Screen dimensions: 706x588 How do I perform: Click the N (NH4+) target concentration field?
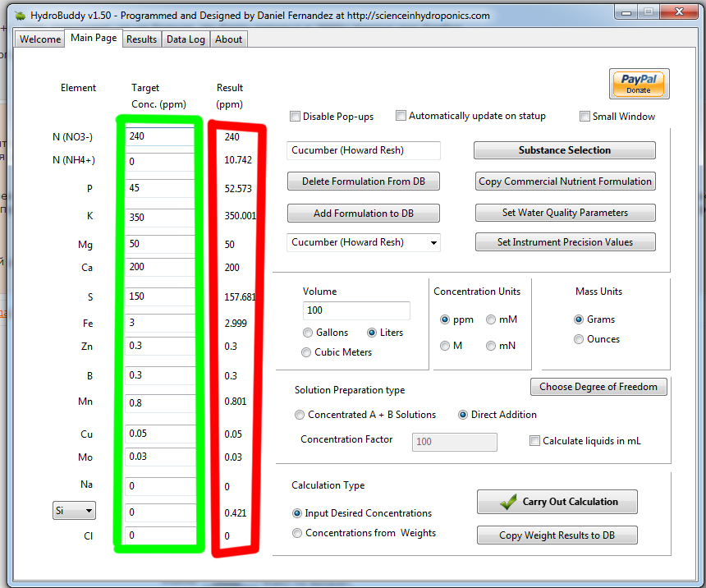tap(160, 162)
